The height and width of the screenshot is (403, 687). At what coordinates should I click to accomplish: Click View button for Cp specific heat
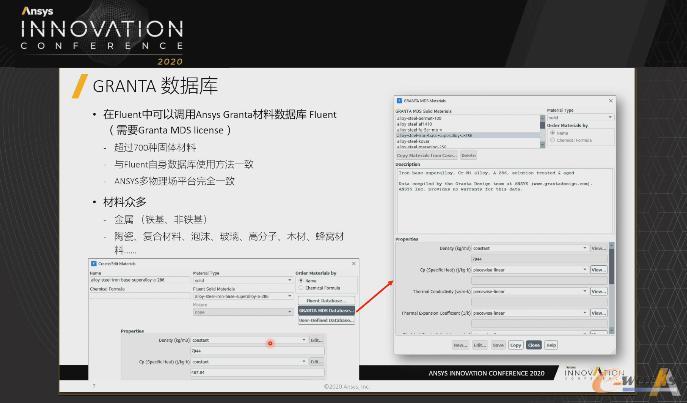click(x=598, y=270)
